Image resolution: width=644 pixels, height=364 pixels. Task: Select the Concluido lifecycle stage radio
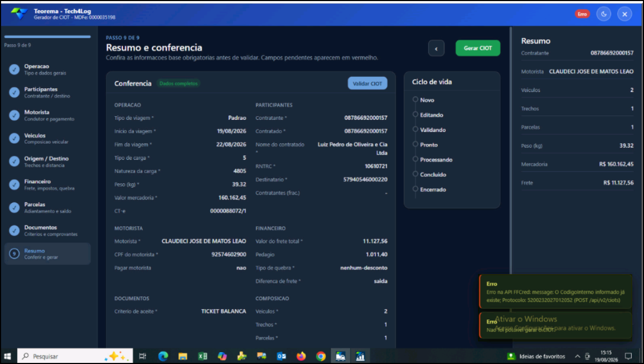tap(415, 174)
